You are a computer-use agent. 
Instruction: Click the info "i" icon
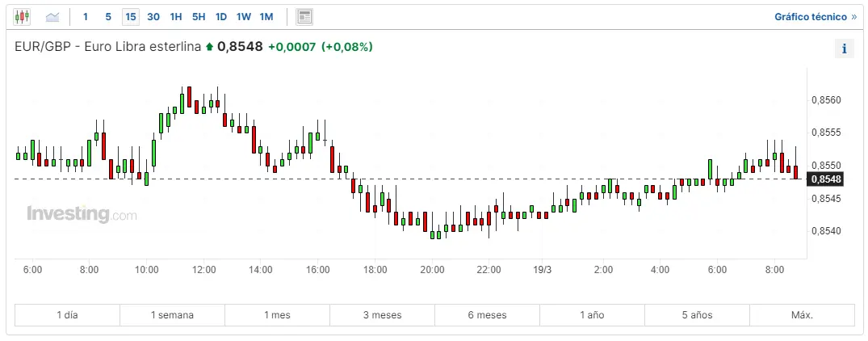[x=845, y=48]
